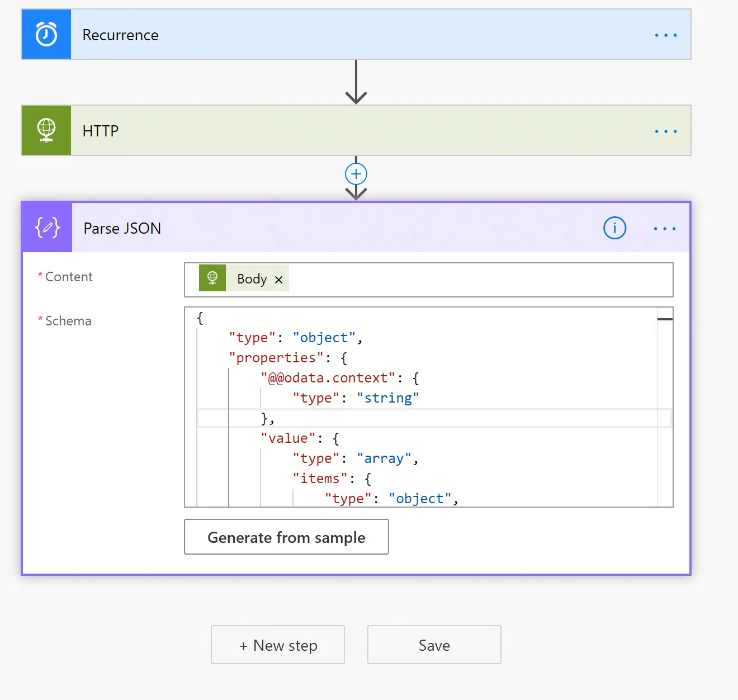Open the Parse JSON ellipsis menu
738x700 pixels.
pos(665,229)
